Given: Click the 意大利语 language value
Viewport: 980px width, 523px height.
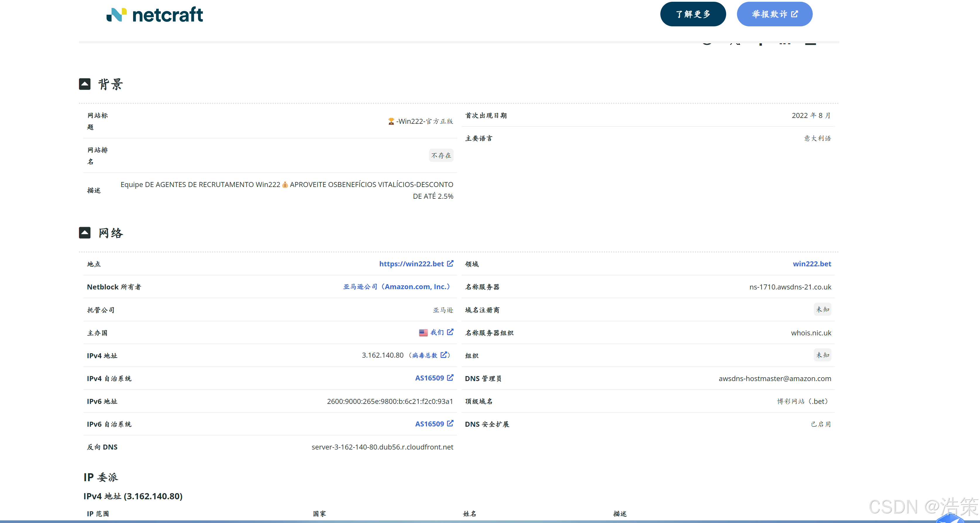Looking at the screenshot, I should click(818, 138).
